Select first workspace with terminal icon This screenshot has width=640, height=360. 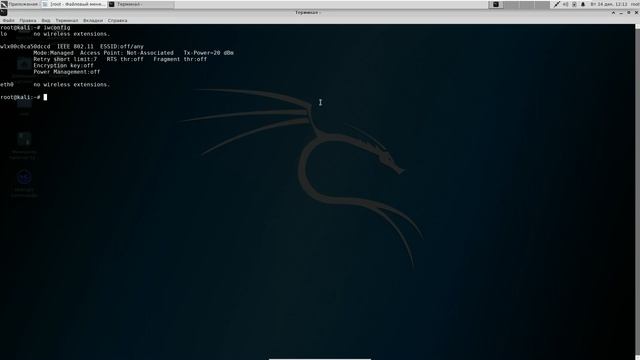496,4
